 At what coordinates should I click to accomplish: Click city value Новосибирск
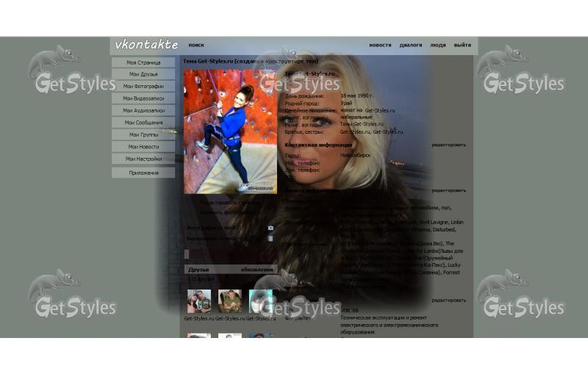(x=355, y=155)
